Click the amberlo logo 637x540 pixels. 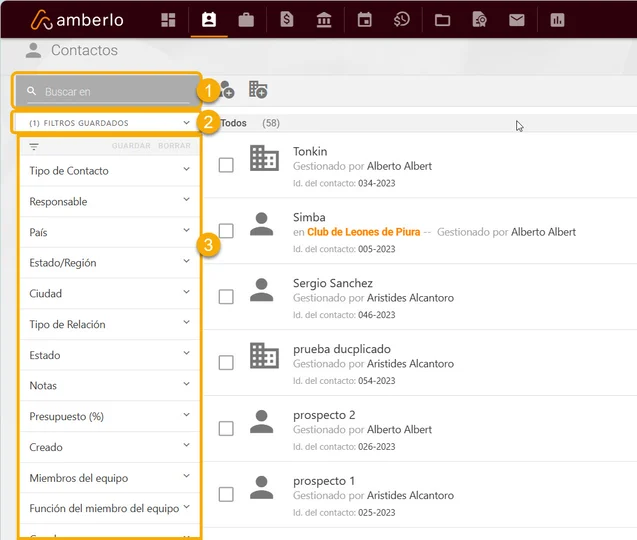click(x=77, y=20)
